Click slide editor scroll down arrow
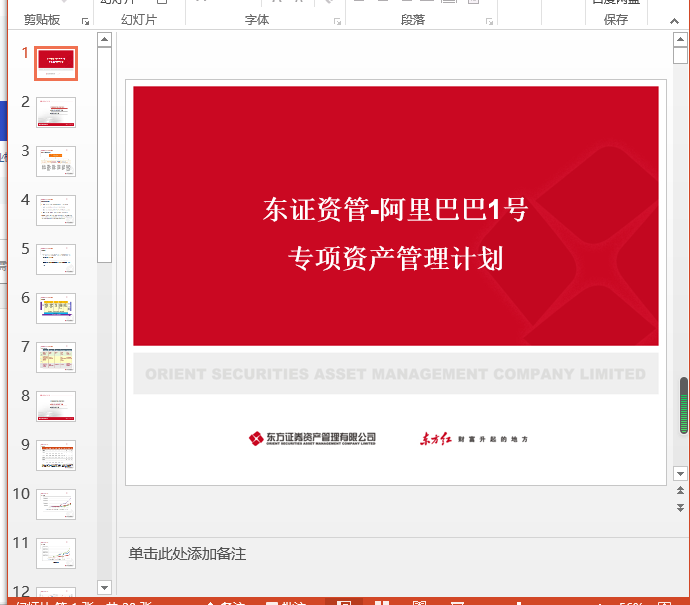The image size is (690, 605). pyautogui.click(x=681, y=473)
